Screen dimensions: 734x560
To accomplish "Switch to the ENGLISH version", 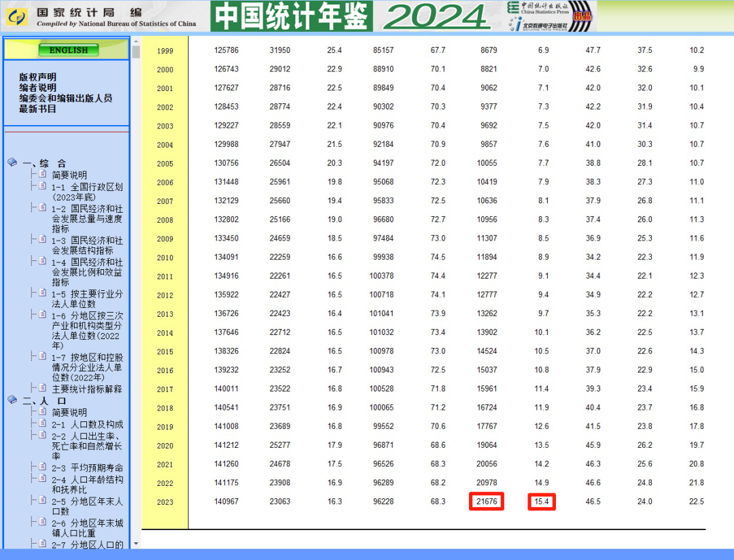I will coord(69,50).
